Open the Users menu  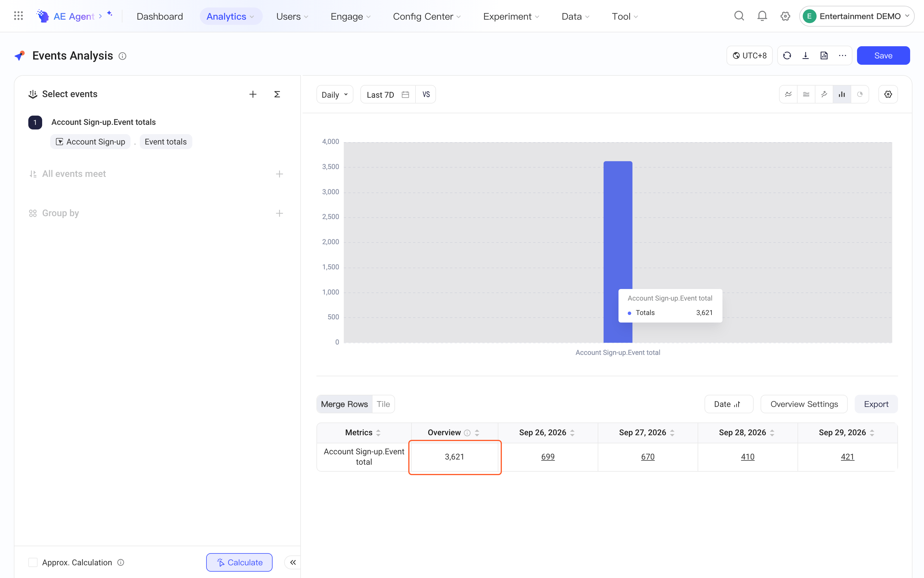point(292,16)
